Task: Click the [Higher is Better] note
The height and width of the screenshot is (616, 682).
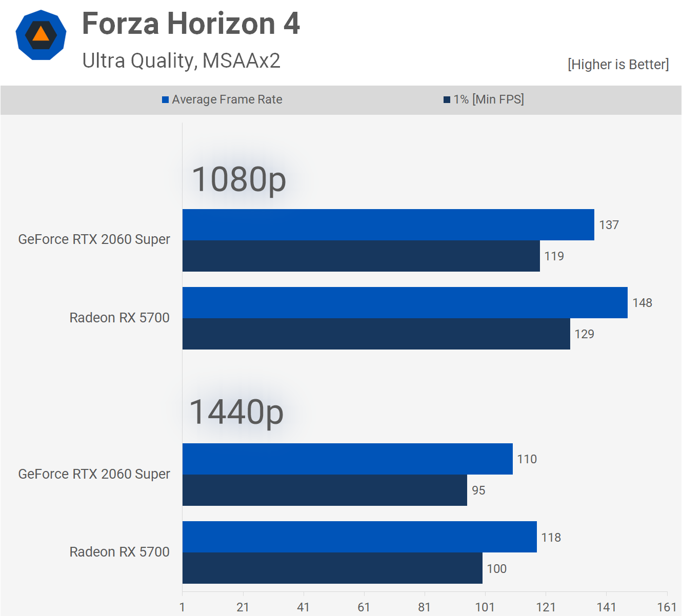Action: point(618,65)
